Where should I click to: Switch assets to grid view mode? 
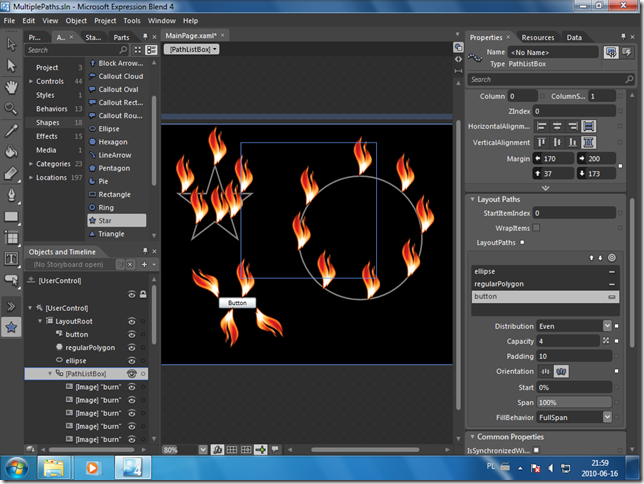pyautogui.click(x=138, y=50)
